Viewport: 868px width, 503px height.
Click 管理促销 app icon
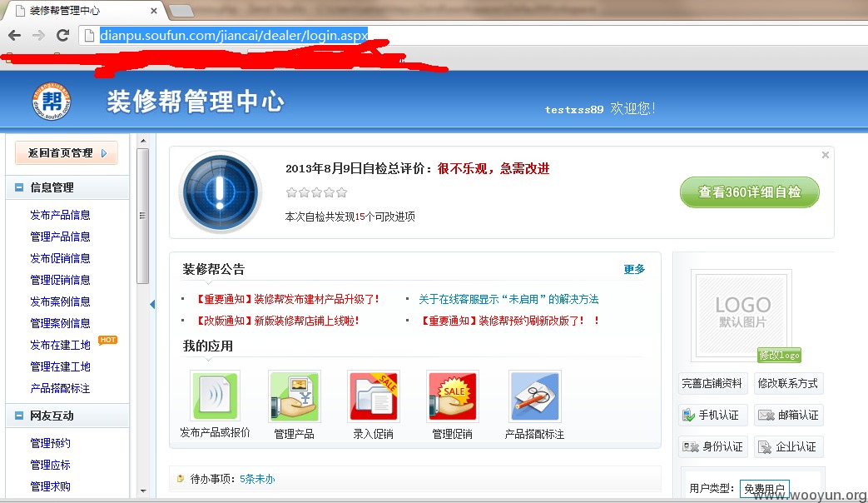tap(453, 396)
